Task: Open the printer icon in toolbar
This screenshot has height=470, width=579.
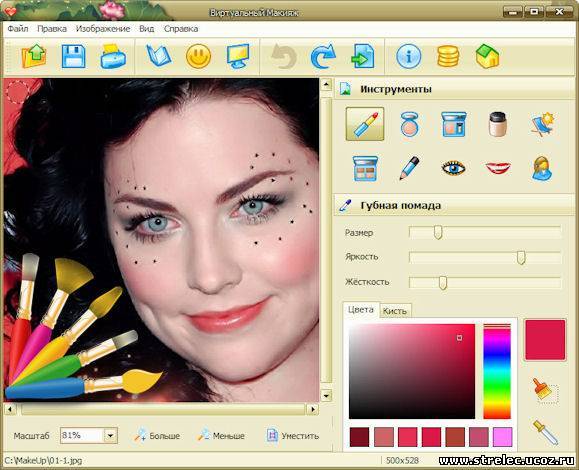Action: coord(113,56)
